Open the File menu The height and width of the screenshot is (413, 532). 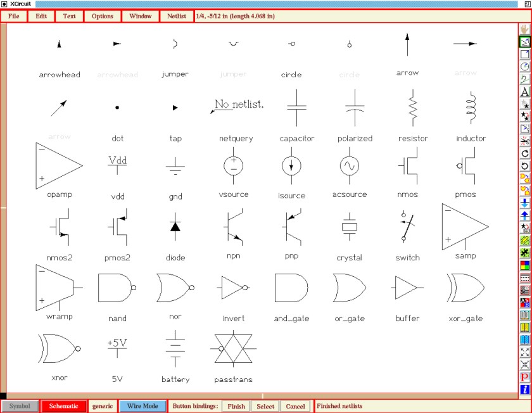pyautogui.click(x=14, y=16)
